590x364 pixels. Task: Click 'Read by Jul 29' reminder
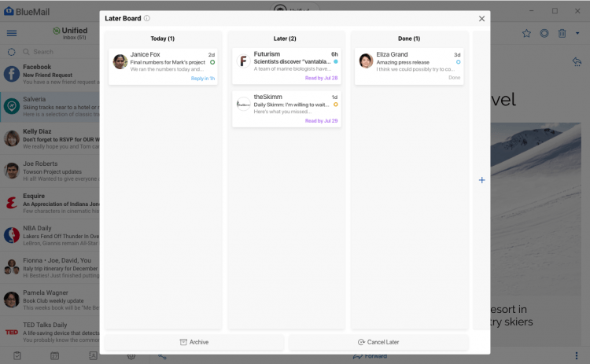point(321,121)
